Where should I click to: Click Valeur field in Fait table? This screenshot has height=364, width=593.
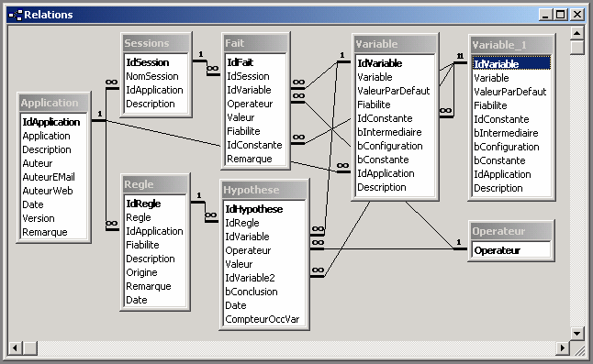241,117
